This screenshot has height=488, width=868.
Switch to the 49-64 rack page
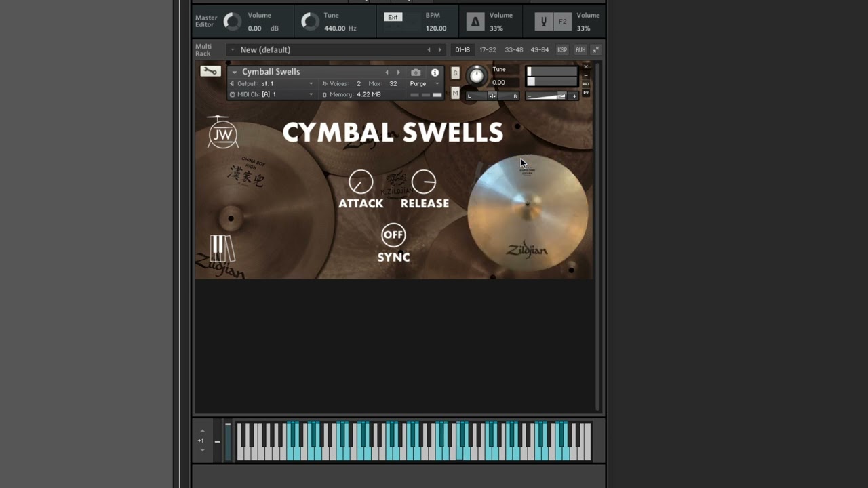540,49
